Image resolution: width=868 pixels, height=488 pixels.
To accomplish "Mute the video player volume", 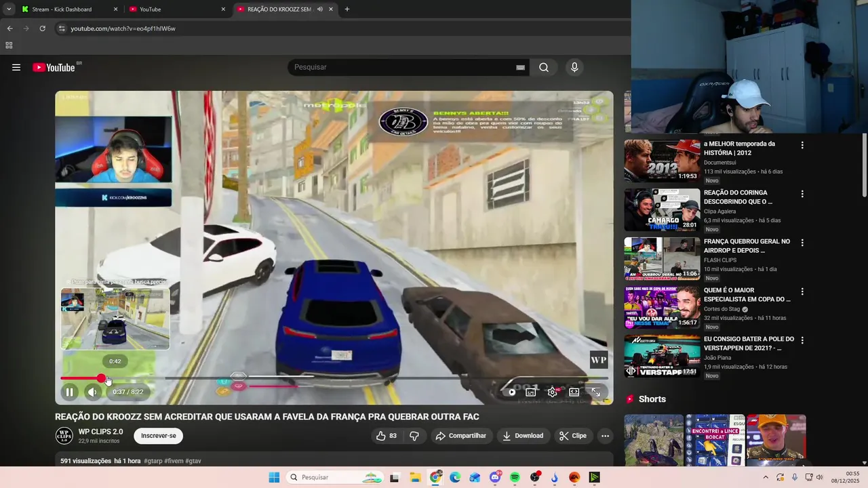I will click(x=92, y=392).
